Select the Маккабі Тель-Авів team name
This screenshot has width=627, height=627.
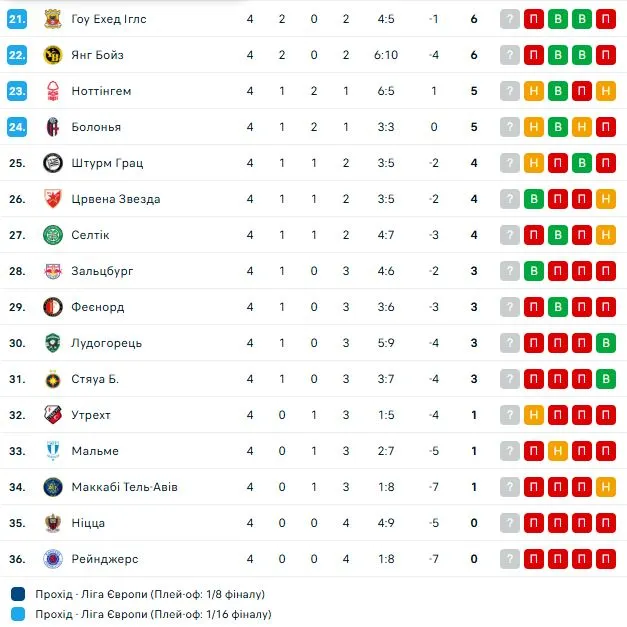coord(124,487)
